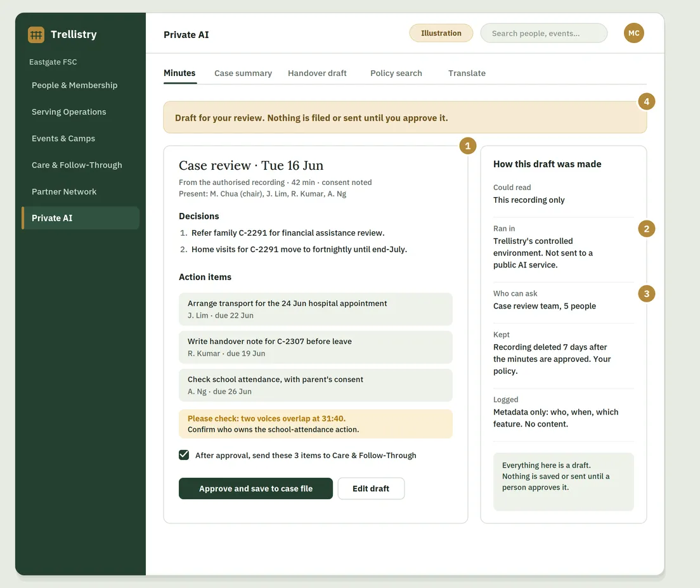The image size is (700, 588).
Task: Click the Edit draft button
Action: 371,489
